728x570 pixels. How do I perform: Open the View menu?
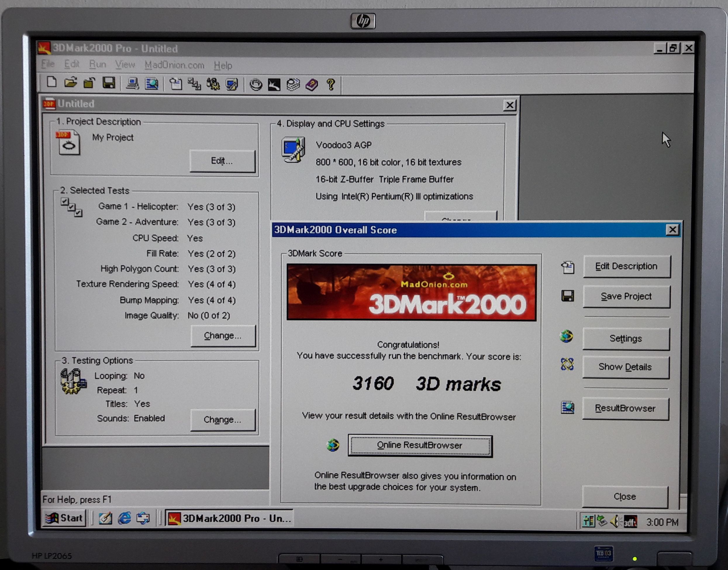coord(125,65)
